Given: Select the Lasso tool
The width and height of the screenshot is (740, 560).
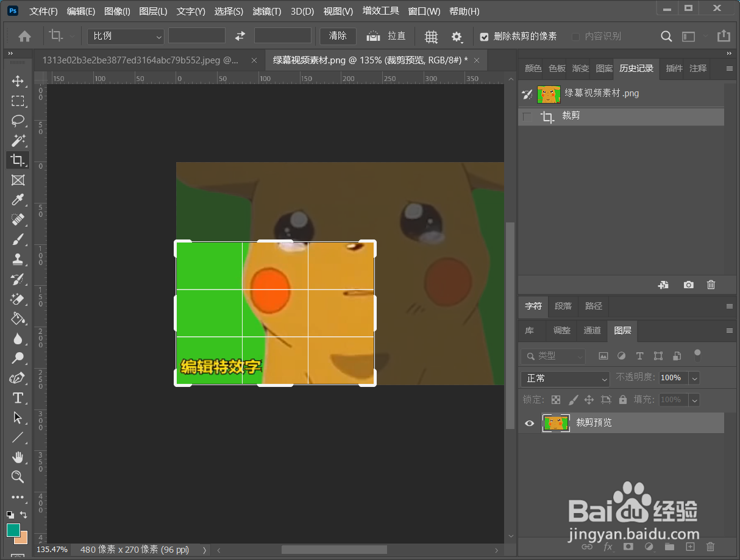Looking at the screenshot, I should coord(18,121).
